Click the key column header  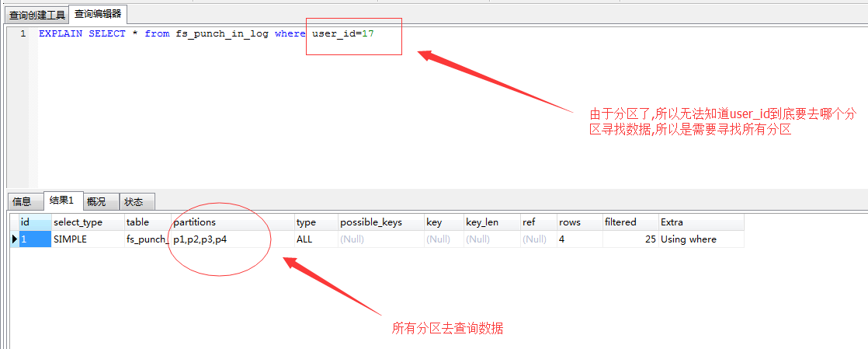click(444, 222)
